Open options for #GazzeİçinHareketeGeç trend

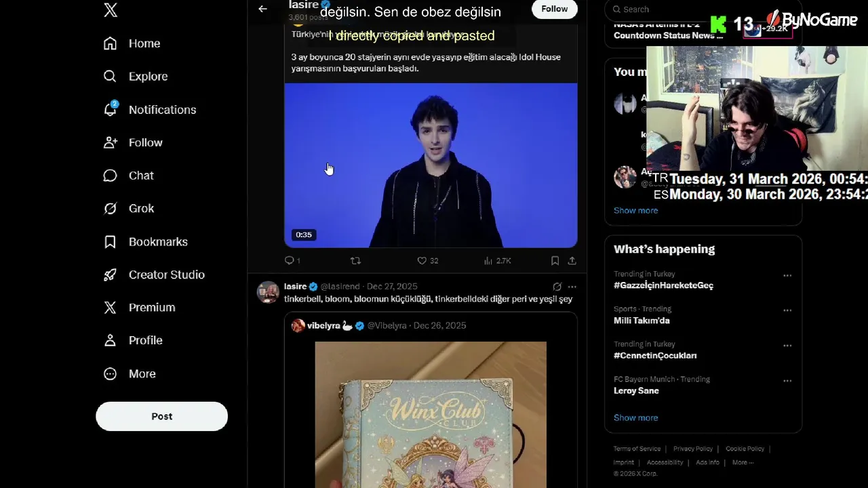coord(787,276)
